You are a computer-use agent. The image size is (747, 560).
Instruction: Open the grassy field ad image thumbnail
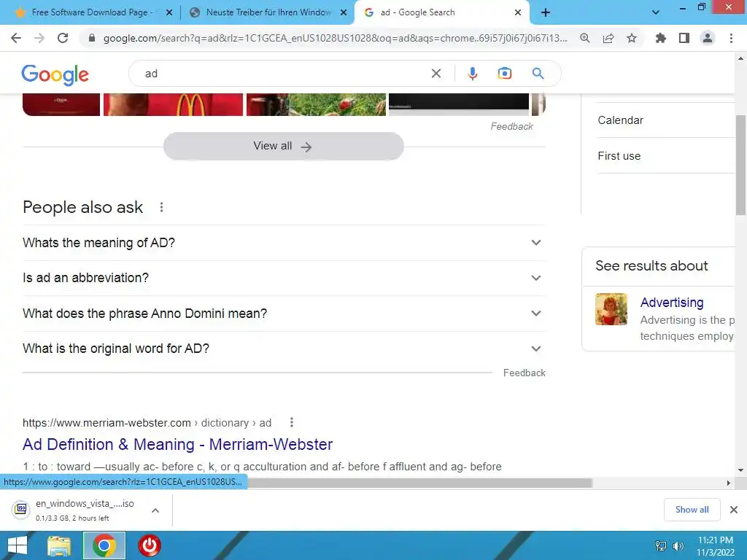coord(316,104)
